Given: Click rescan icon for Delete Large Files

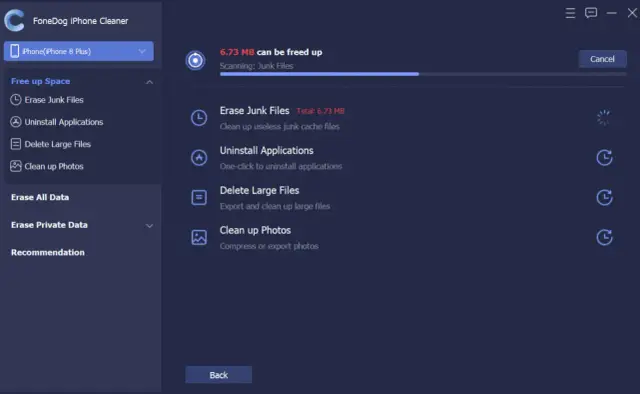Looking at the screenshot, I should click(x=604, y=197).
